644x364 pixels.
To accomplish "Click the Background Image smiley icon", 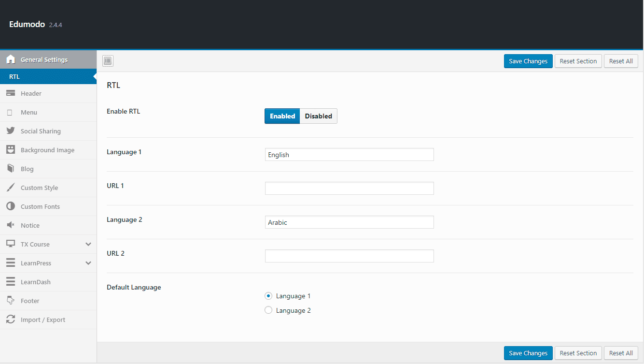I will point(11,150).
